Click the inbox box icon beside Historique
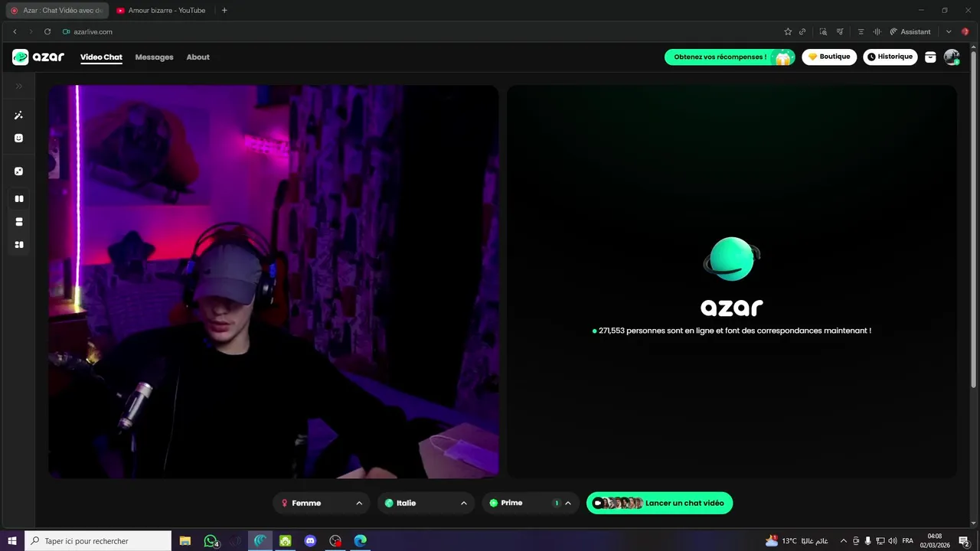The width and height of the screenshot is (980, 551). click(x=930, y=57)
